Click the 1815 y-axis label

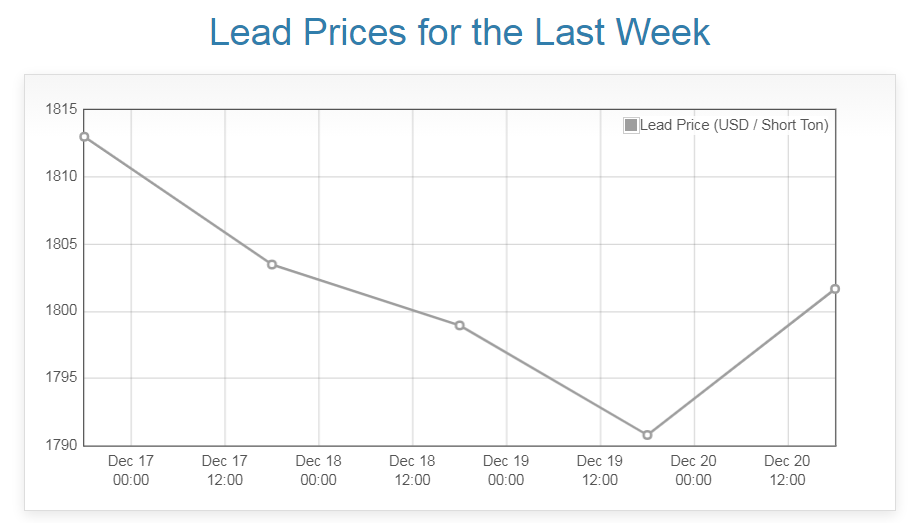pos(62,109)
